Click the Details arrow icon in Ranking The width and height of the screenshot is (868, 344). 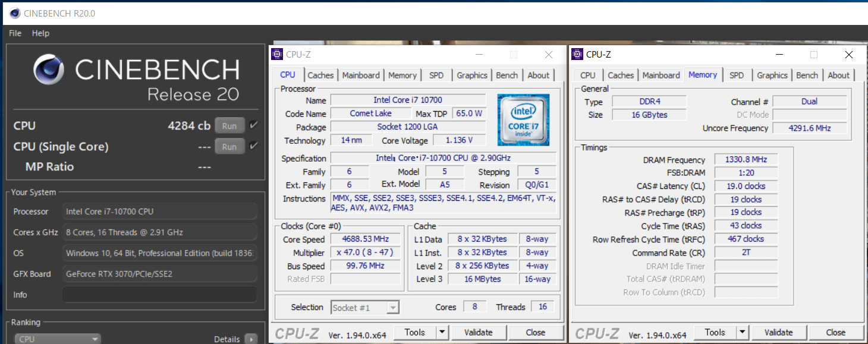coord(251,339)
